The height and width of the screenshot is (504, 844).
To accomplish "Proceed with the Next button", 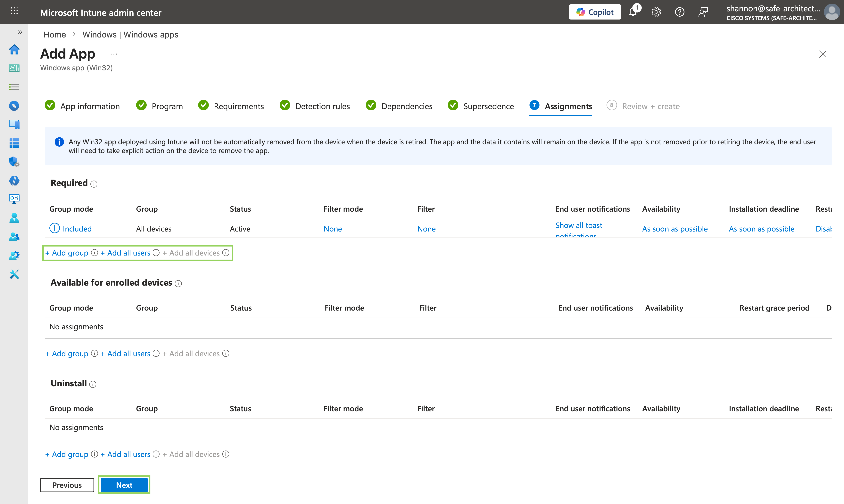I will (124, 485).
